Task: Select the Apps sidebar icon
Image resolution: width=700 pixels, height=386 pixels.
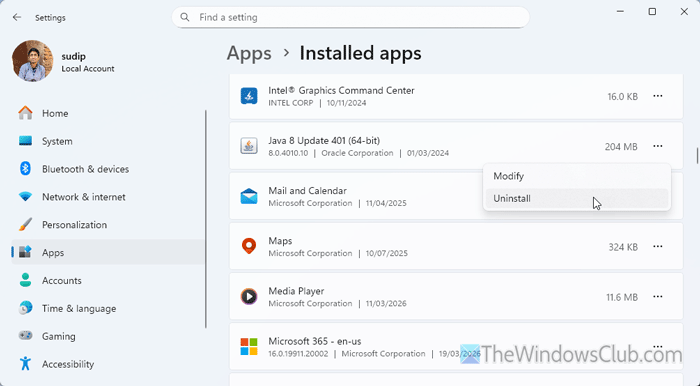Action: coord(25,252)
